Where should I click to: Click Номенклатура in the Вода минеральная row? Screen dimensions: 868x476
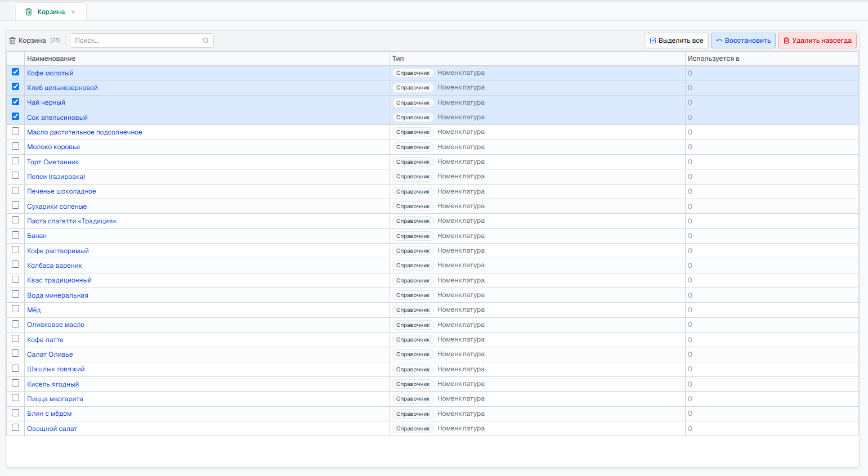pyautogui.click(x=461, y=295)
